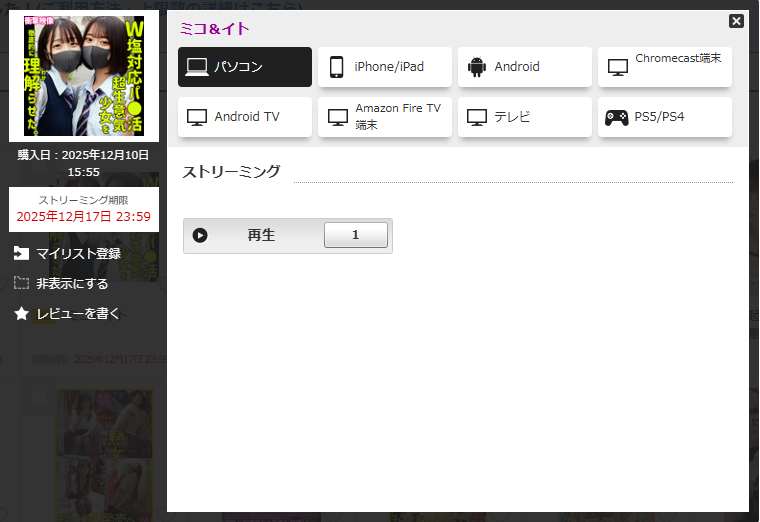
Task: Switch to iPhone/iPad device tab
Action: 385,67
